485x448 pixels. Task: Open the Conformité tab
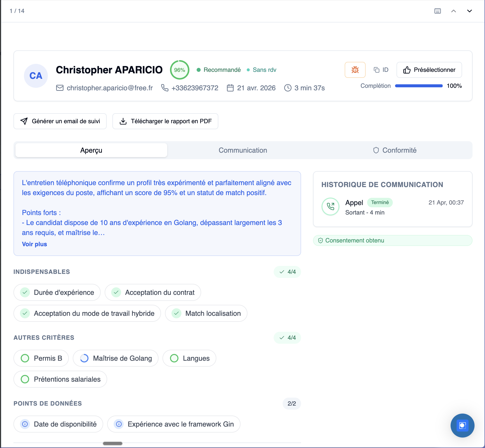395,150
